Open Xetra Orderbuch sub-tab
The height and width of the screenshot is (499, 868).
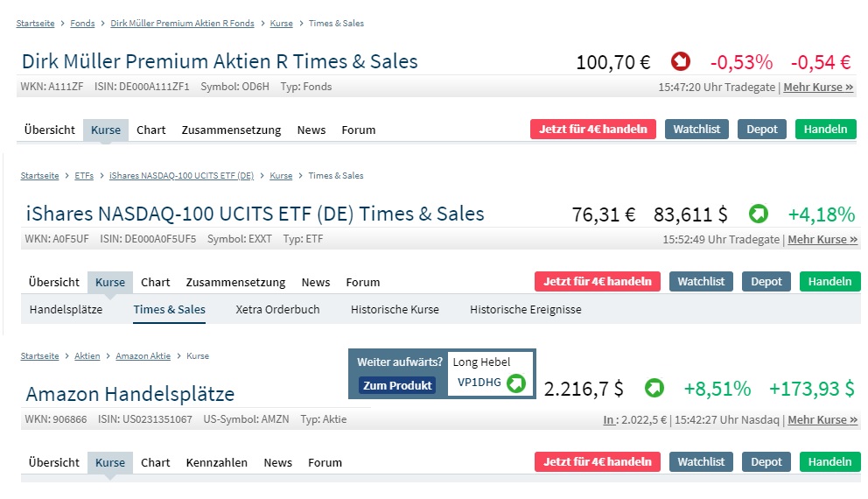click(277, 310)
